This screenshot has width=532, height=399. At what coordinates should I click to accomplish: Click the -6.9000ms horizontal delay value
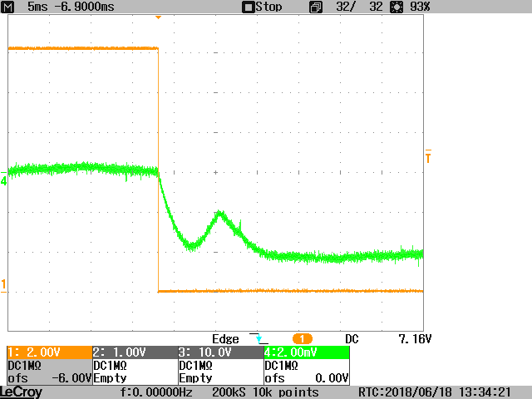click(x=85, y=7)
